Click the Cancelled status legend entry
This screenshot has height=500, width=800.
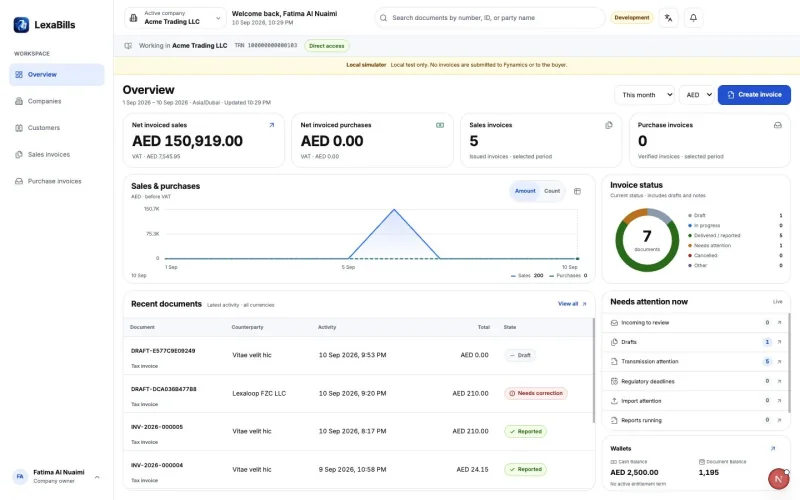click(735, 255)
